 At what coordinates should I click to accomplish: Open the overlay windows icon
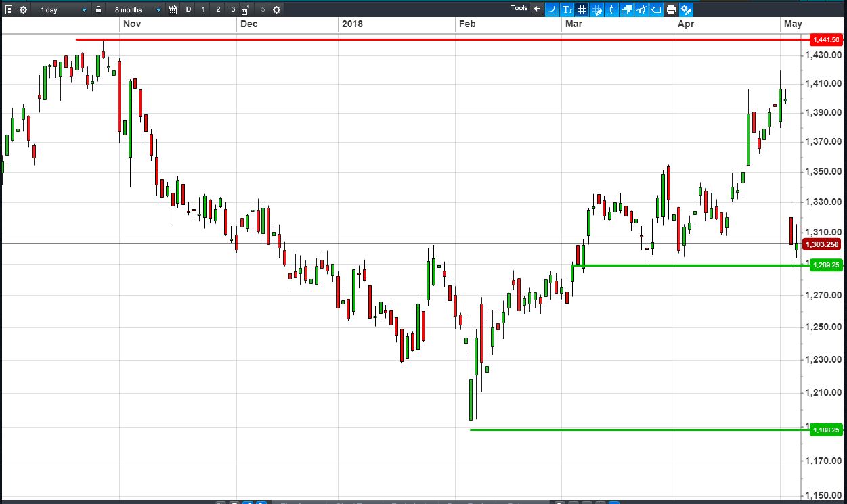626,9
